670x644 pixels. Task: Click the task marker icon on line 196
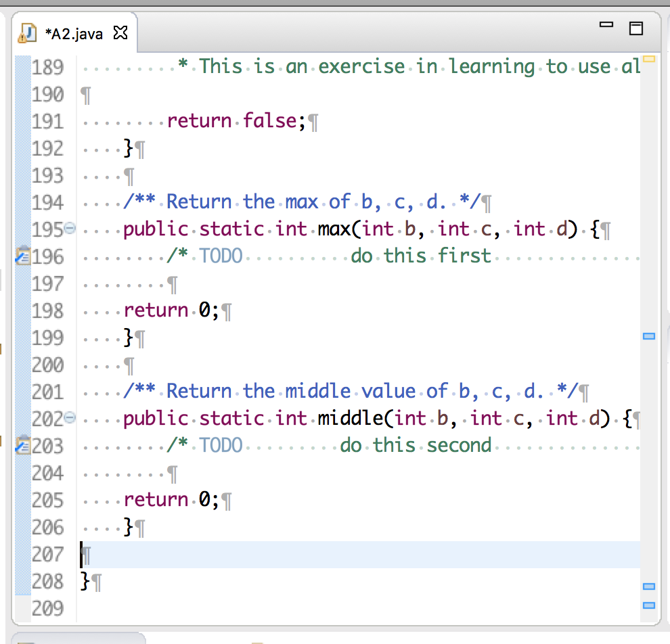coord(22,256)
